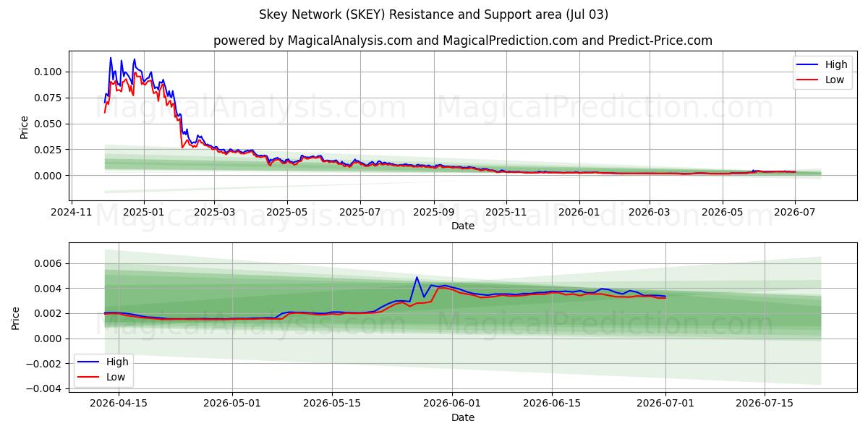Click the top chart x-axis label 2025-09
This screenshot has width=868, height=434.
pos(434,213)
